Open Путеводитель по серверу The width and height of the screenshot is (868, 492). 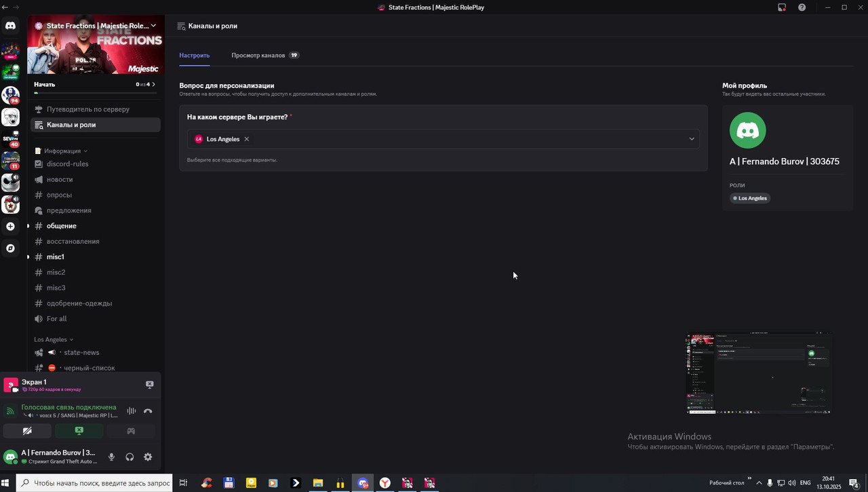(95, 109)
